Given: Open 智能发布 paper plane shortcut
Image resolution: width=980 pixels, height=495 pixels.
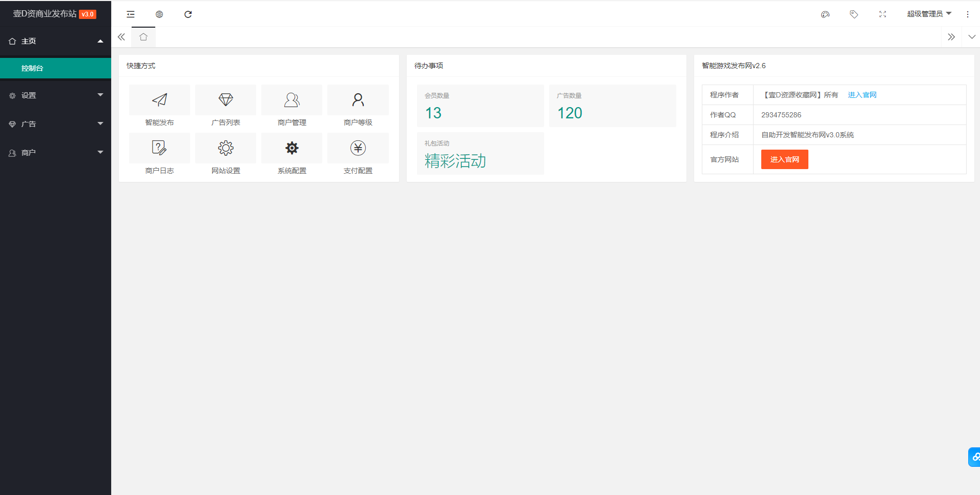Looking at the screenshot, I should pos(159,106).
